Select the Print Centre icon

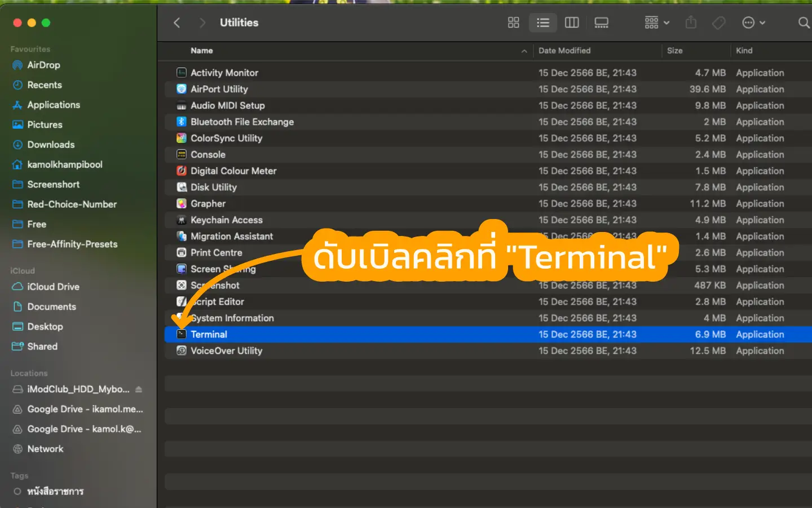pyautogui.click(x=182, y=253)
